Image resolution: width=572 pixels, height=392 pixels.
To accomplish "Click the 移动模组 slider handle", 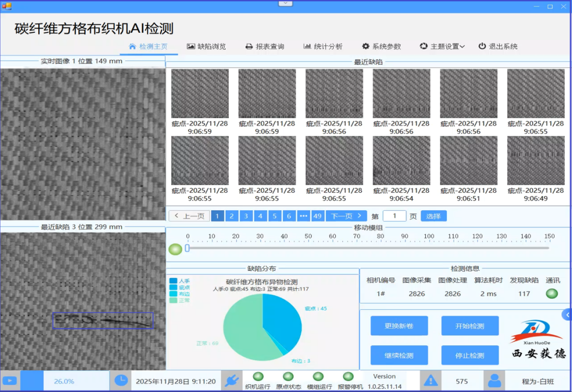I will pyautogui.click(x=187, y=248).
